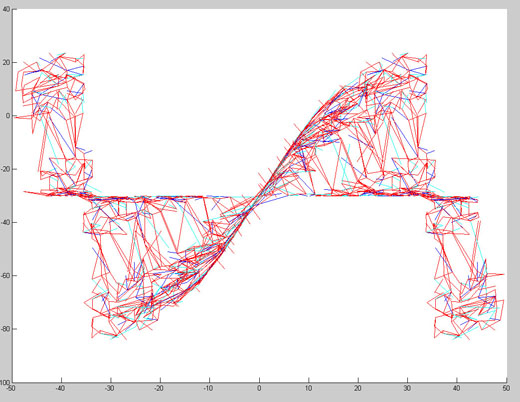520x402 pixels.
Task: Click the x-axis tick label 40
Action: (456, 388)
